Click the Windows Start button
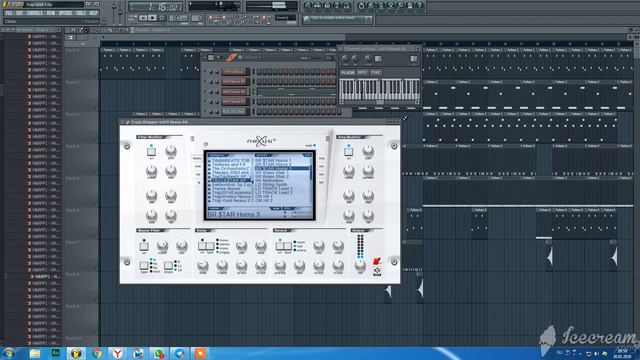640x360 pixels. (8, 353)
